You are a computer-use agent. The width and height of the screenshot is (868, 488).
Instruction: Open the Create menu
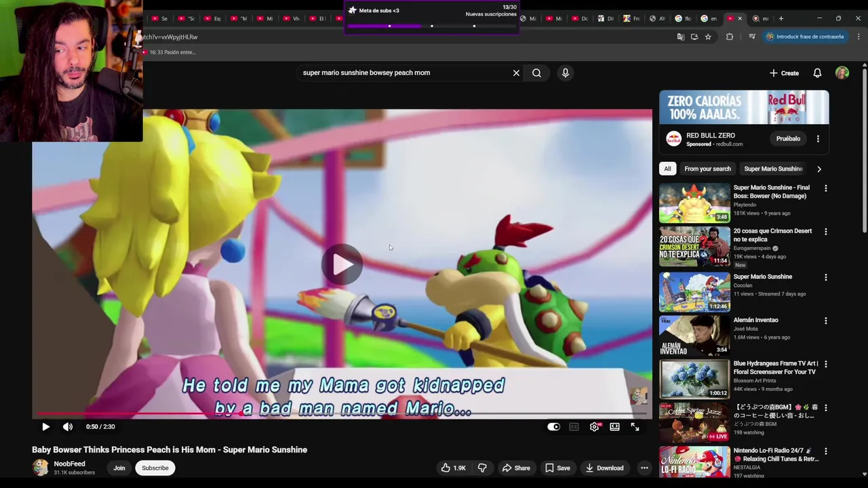[x=784, y=73]
